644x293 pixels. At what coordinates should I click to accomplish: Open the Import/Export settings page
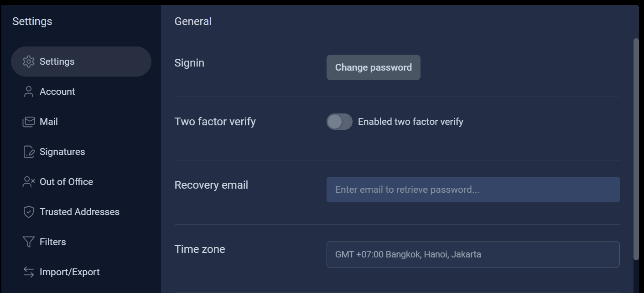tap(70, 272)
